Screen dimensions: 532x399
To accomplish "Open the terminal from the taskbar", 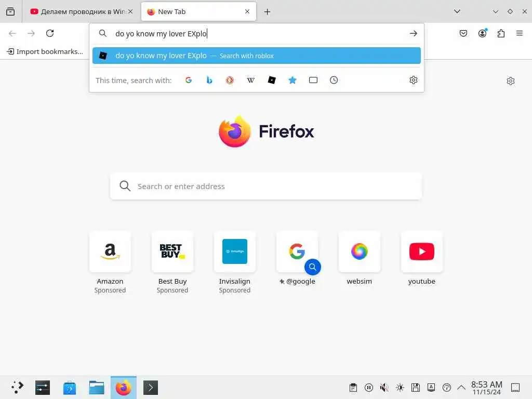I will point(151,388).
